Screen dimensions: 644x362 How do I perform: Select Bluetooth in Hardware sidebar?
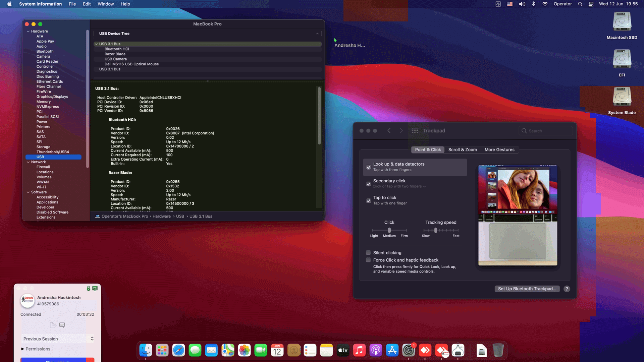45,51
